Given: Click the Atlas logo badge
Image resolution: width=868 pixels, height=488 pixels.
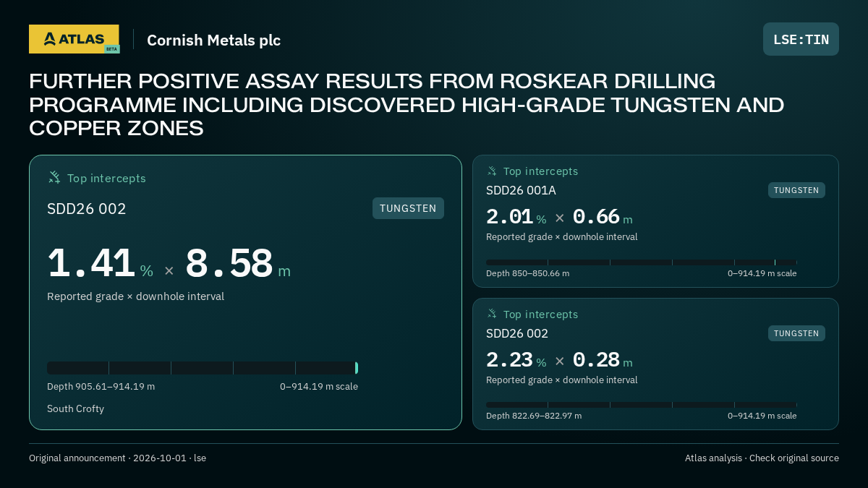Looking at the screenshot, I should [x=74, y=39].
